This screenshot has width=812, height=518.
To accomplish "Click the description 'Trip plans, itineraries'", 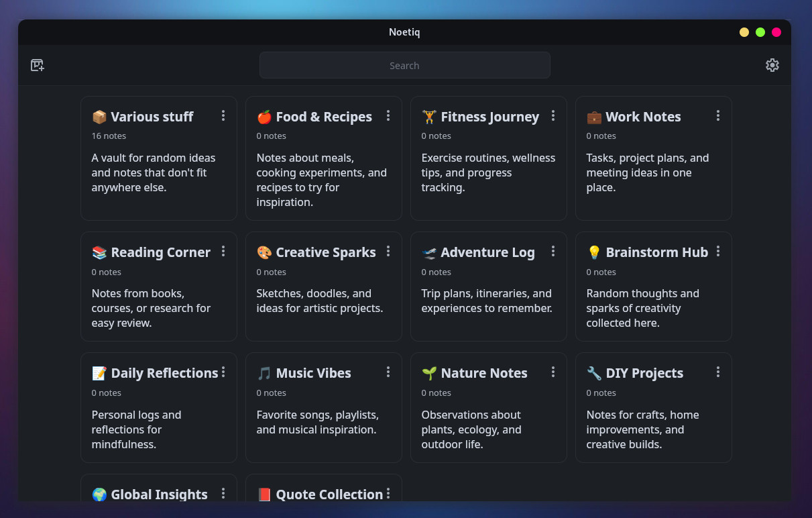I will 487,301.
